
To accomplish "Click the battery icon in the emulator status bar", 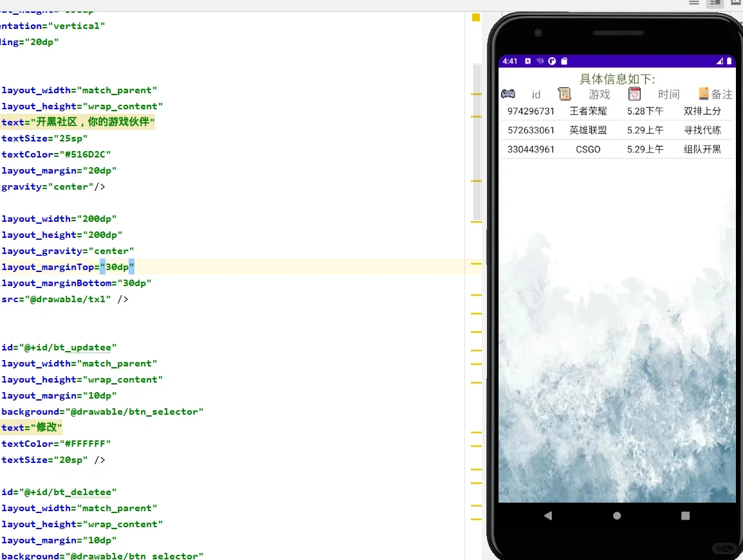I will click(729, 61).
